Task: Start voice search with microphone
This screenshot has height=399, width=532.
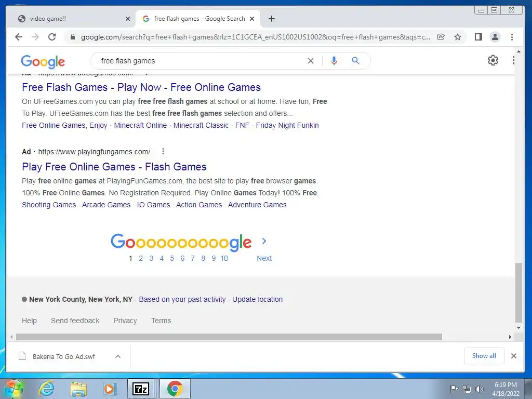Action: click(334, 61)
